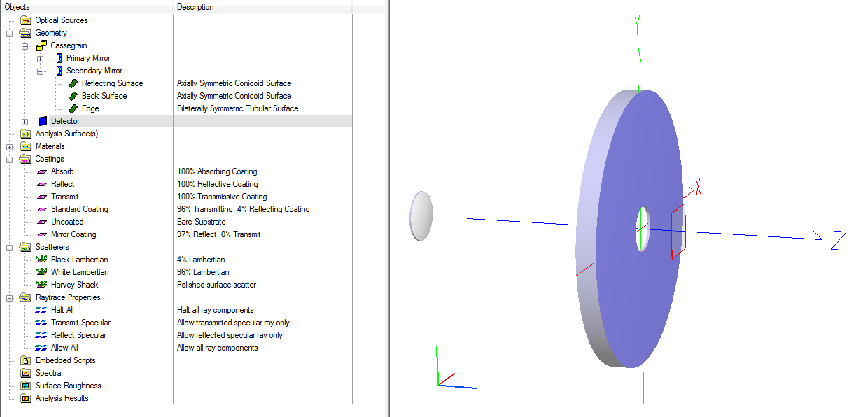Click the blue Detector element icon

click(x=43, y=121)
